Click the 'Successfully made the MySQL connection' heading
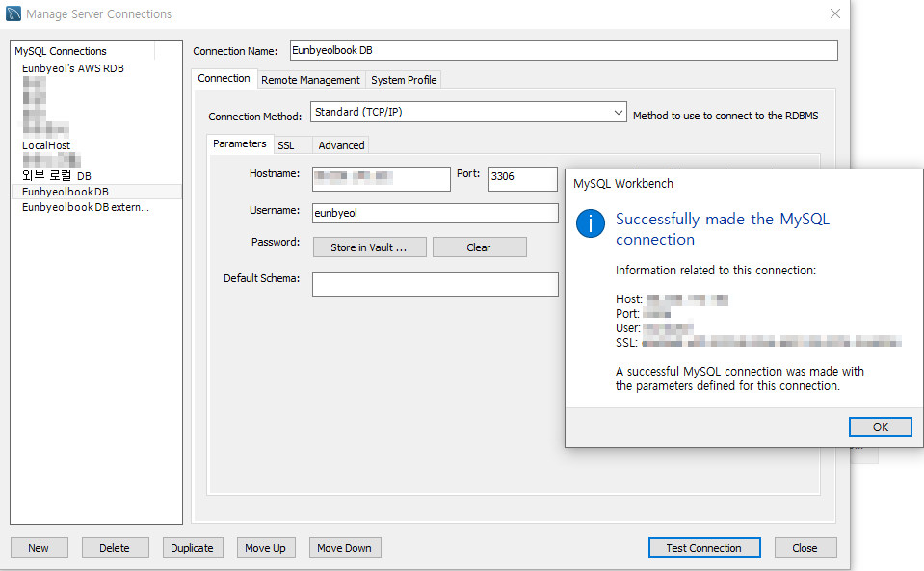The height and width of the screenshot is (571, 924). click(723, 229)
